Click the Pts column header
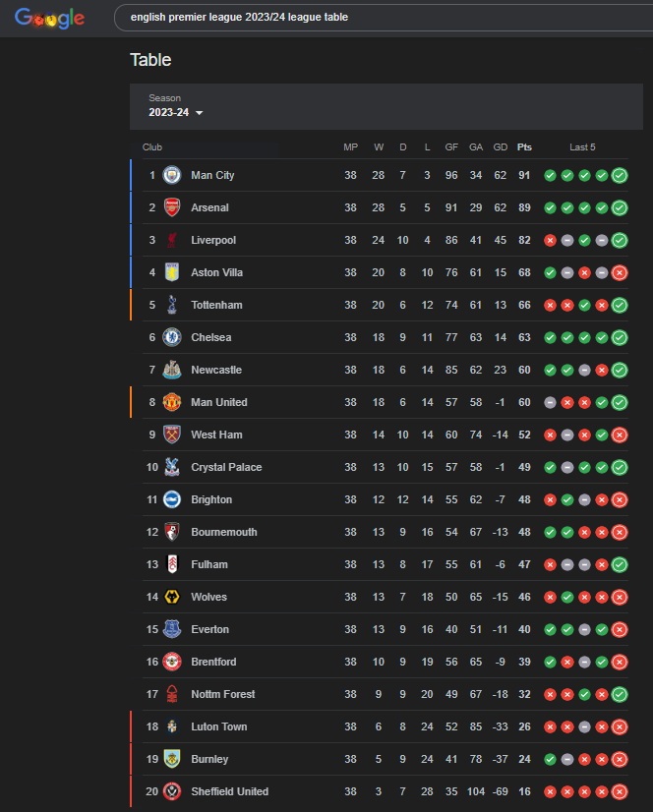The image size is (653, 812). coord(524,147)
